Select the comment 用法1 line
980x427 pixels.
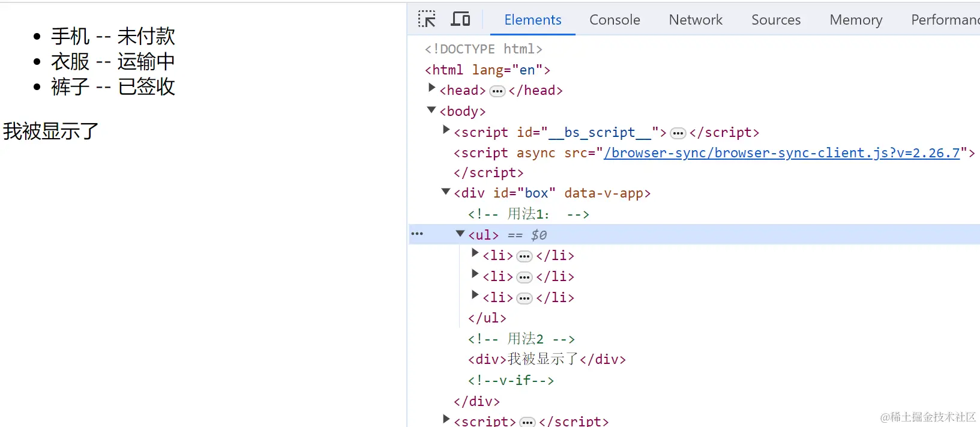(x=529, y=214)
